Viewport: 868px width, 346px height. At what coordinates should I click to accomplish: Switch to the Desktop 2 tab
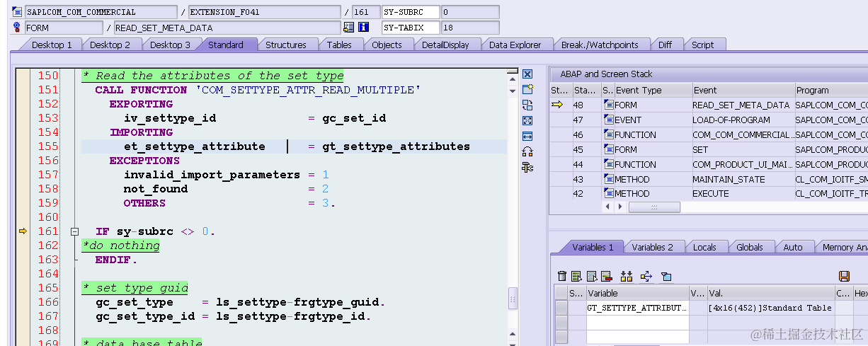coord(110,45)
